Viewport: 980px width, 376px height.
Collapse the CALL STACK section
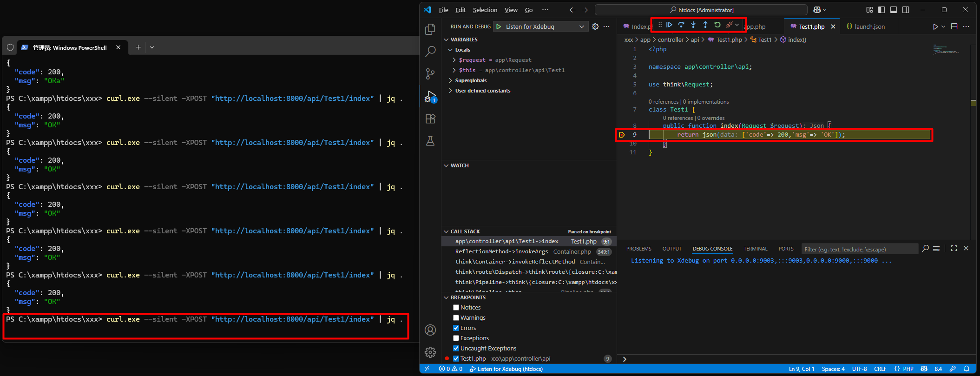(x=447, y=231)
